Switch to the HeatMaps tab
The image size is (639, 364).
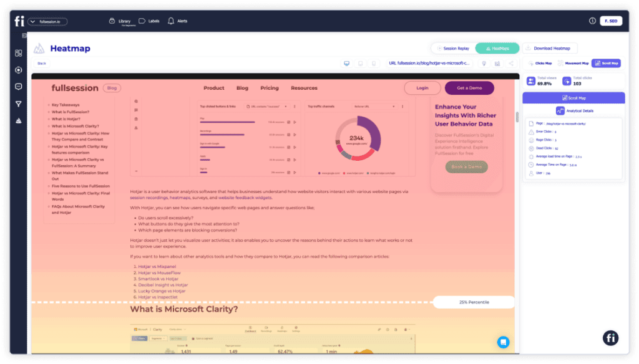pyautogui.click(x=500, y=48)
